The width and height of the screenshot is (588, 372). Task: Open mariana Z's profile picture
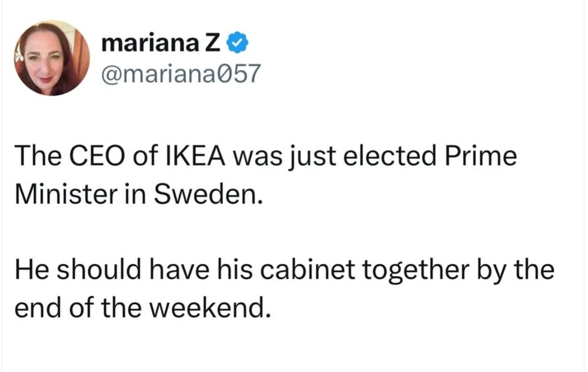pos(53,58)
